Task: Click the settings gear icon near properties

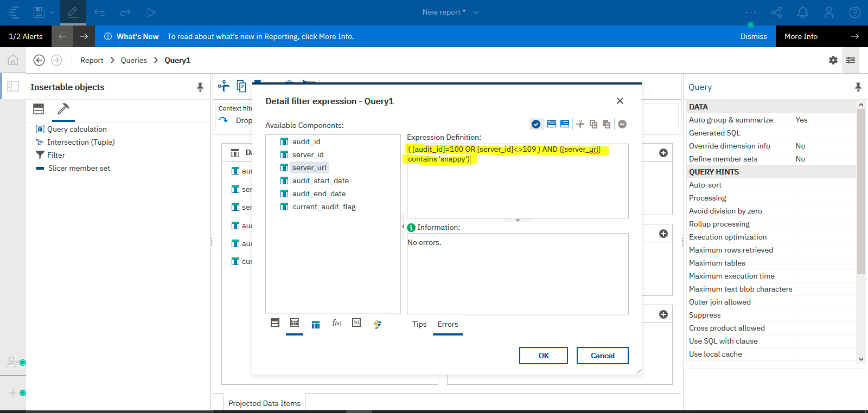Action: 833,60
